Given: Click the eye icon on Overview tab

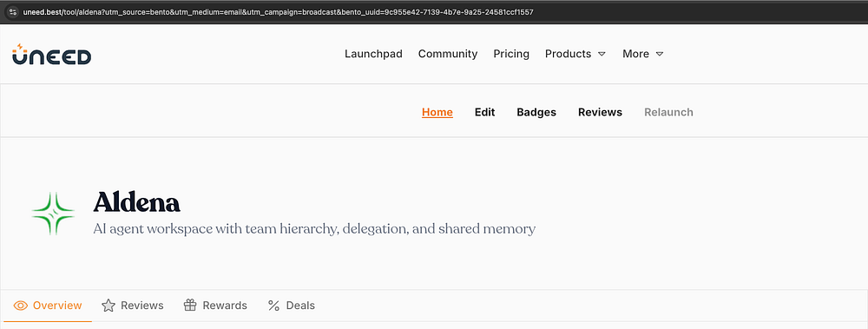Looking at the screenshot, I should click(21, 306).
